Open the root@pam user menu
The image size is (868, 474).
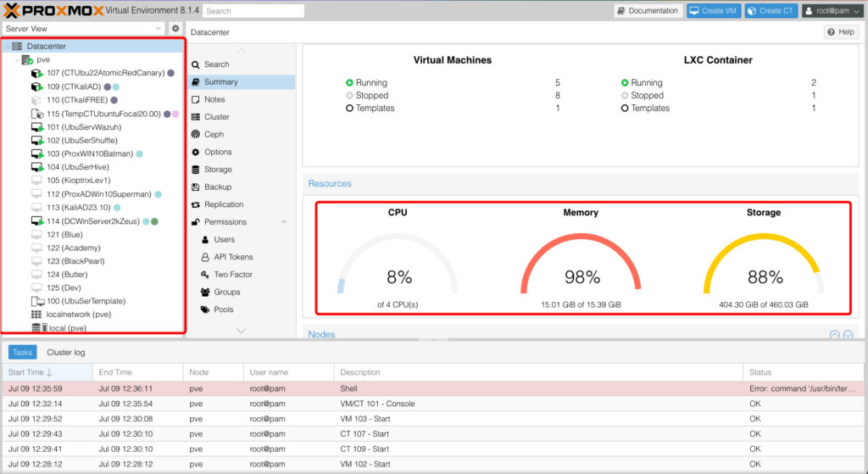[x=832, y=11]
